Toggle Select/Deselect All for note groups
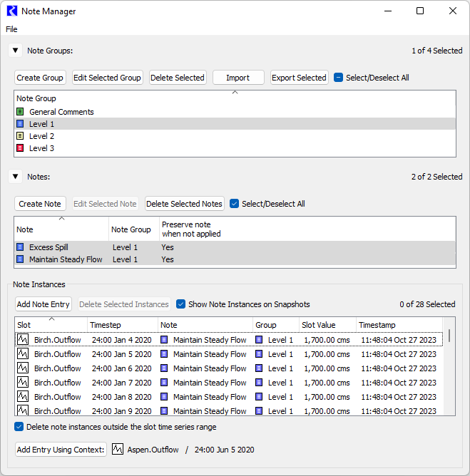 click(x=339, y=78)
